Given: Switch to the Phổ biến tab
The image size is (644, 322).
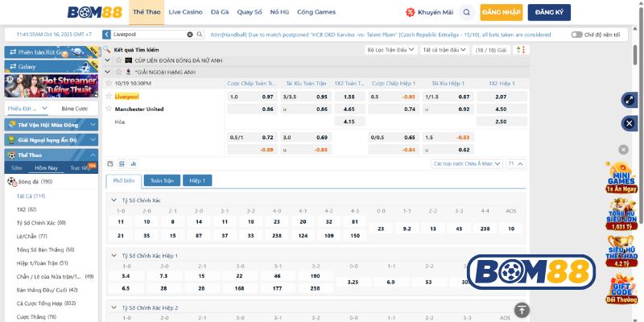Looking at the screenshot, I should point(124,180).
